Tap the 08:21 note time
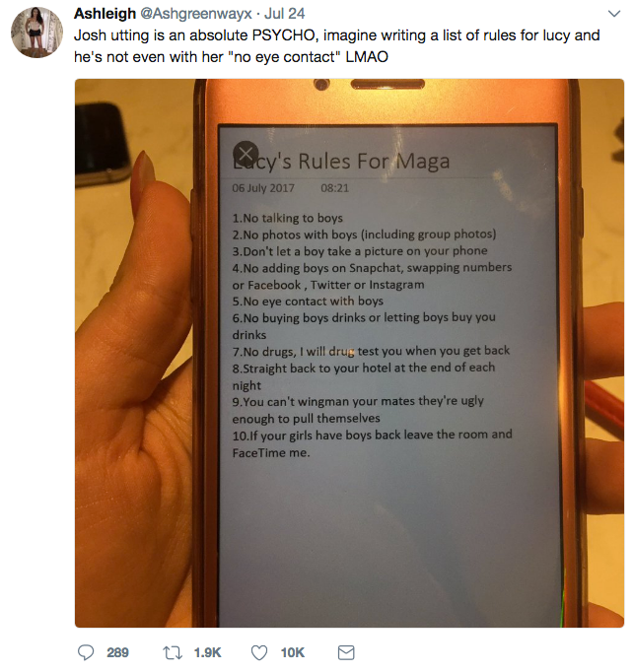 [x=335, y=188]
